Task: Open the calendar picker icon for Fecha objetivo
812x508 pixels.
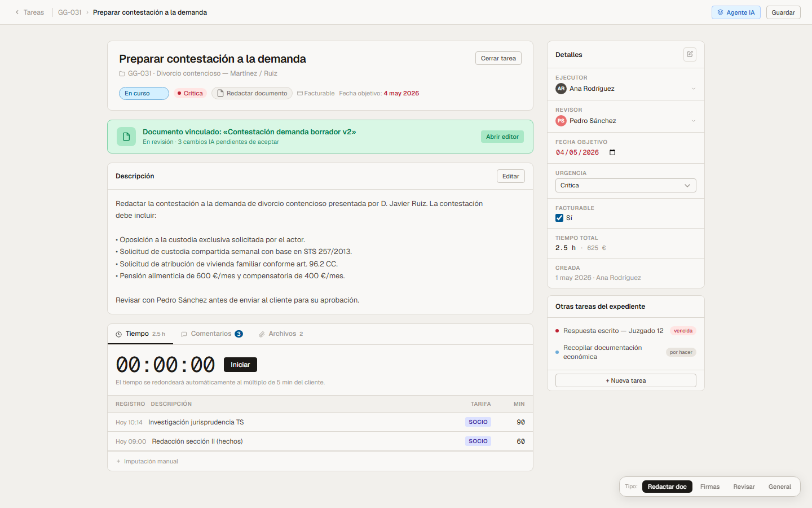Action: pos(612,152)
